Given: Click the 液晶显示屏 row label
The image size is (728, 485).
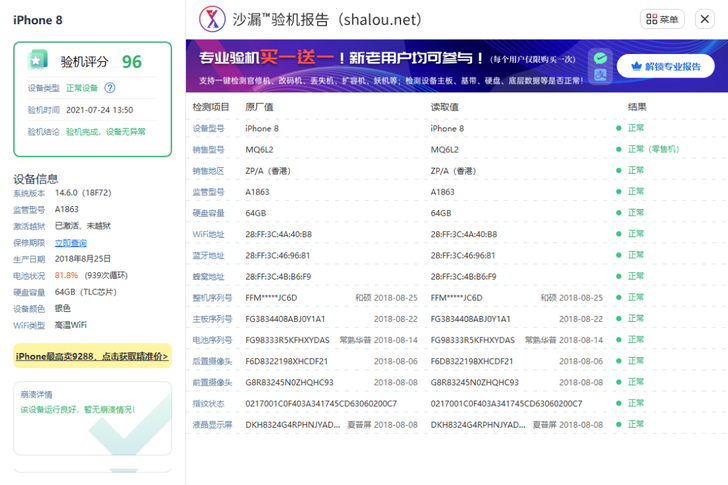Looking at the screenshot, I should point(212,425).
